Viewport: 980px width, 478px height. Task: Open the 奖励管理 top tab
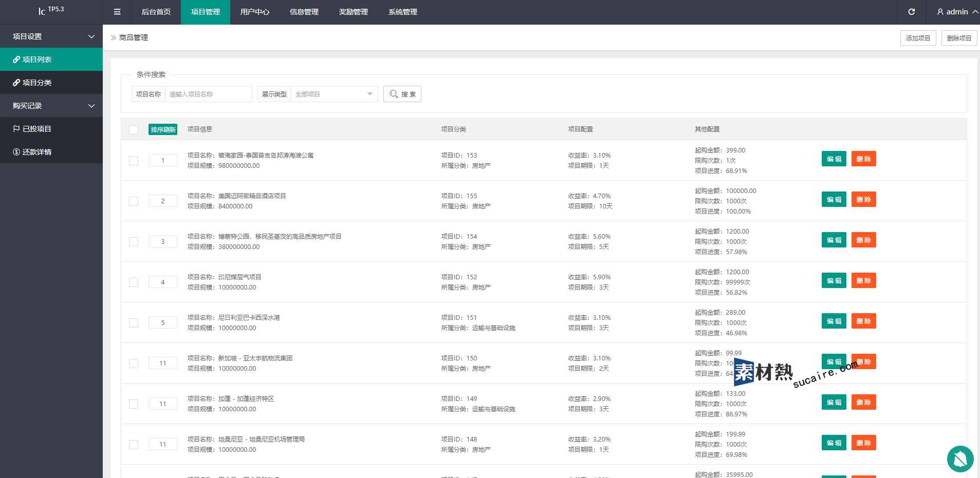click(354, 12)
